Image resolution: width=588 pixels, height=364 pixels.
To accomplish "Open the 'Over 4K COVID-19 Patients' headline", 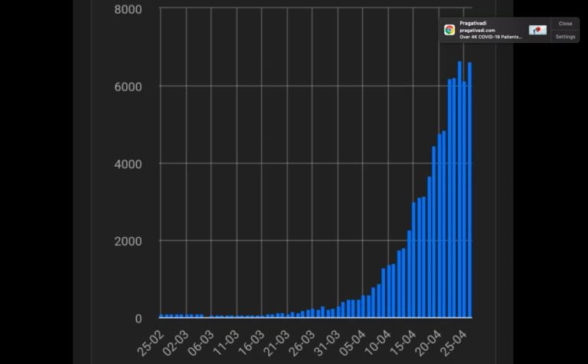I will pyautogui.click(x=490, y=37).
